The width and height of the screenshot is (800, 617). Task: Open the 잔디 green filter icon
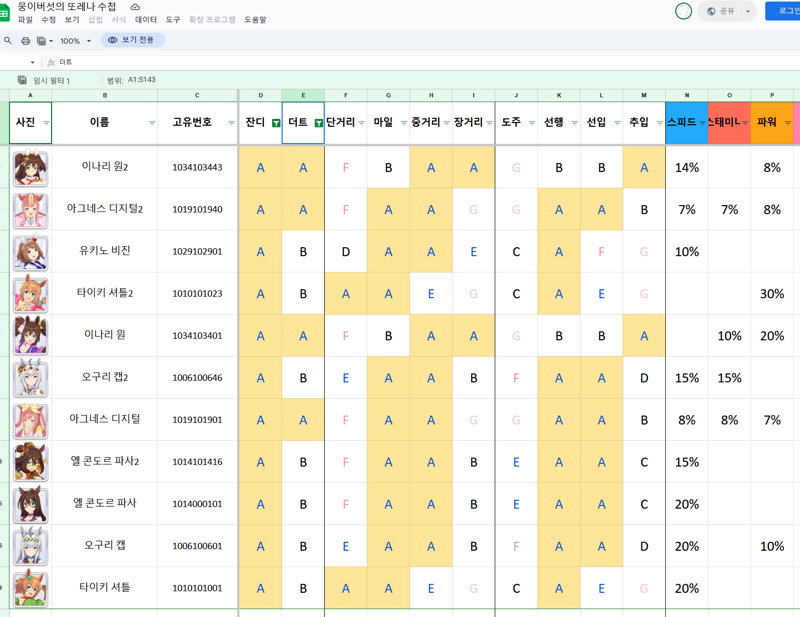[276, 123]
